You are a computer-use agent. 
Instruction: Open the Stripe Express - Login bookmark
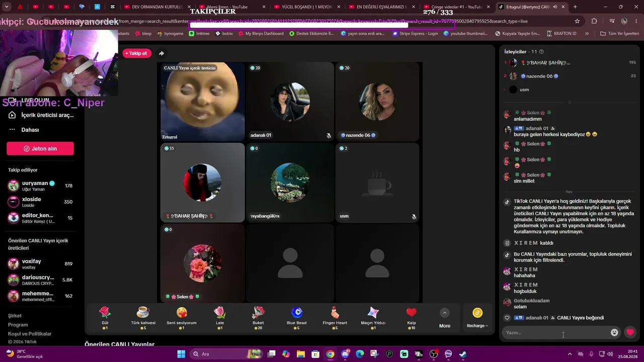[x=415, y=34]
